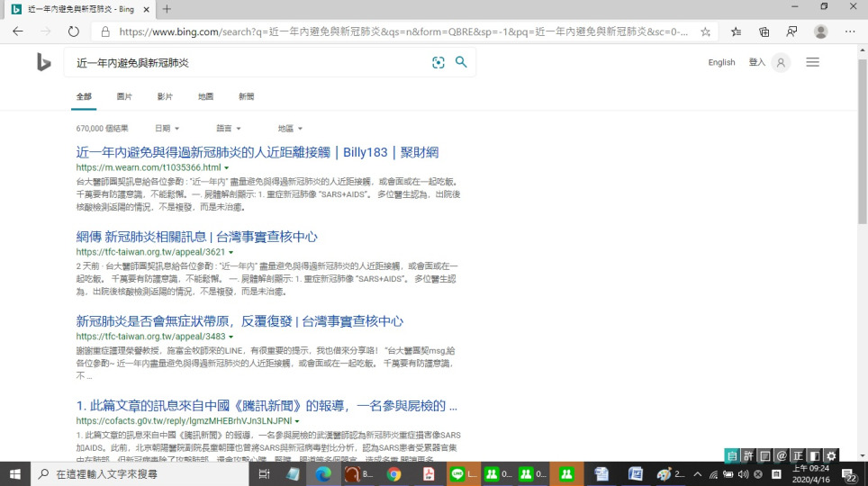This screenshot has height=486, width=868.
Task: Open the Bing hamburger menu
Action: point(812,62)
